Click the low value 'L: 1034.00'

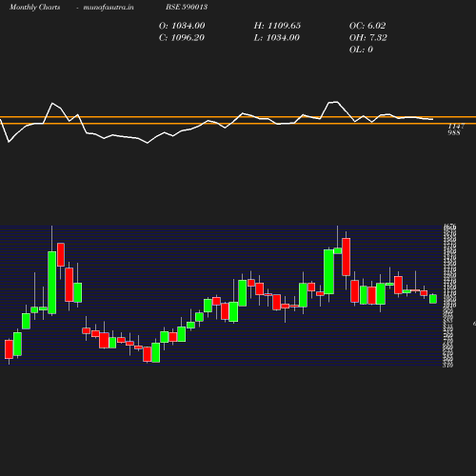point(277,38)
